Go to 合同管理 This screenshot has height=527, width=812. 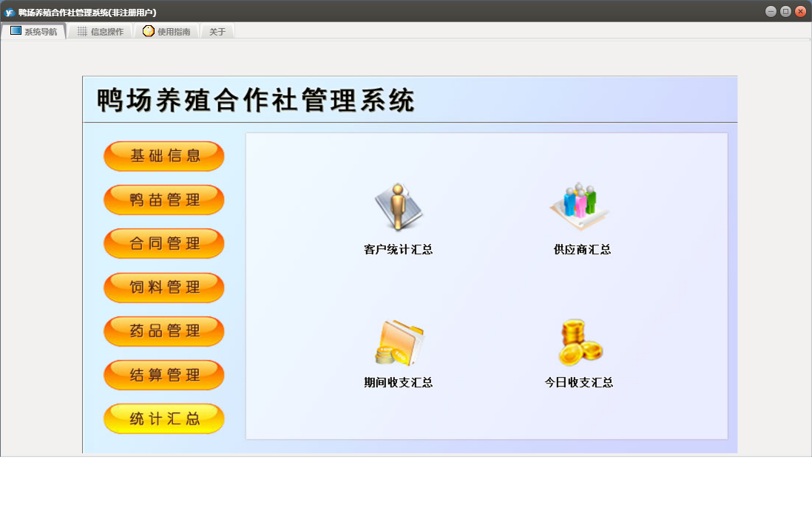tap(164, 243)
